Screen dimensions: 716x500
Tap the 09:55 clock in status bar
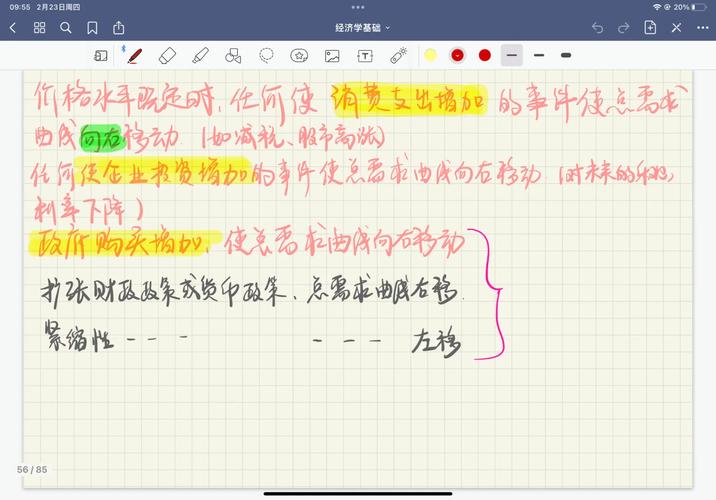tap(20, 7)
